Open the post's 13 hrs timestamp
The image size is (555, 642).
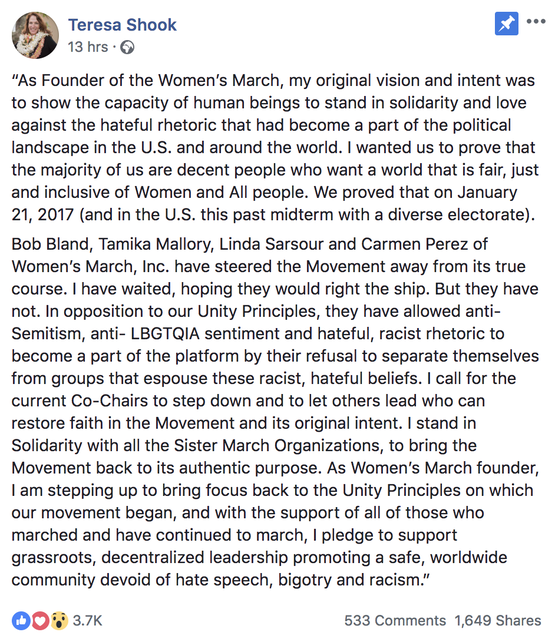[x=88, y=47]
